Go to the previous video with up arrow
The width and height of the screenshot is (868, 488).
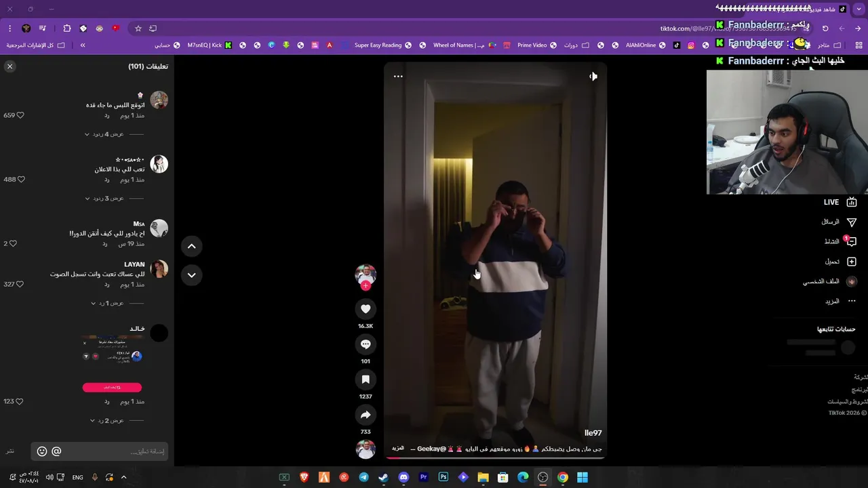191,246
